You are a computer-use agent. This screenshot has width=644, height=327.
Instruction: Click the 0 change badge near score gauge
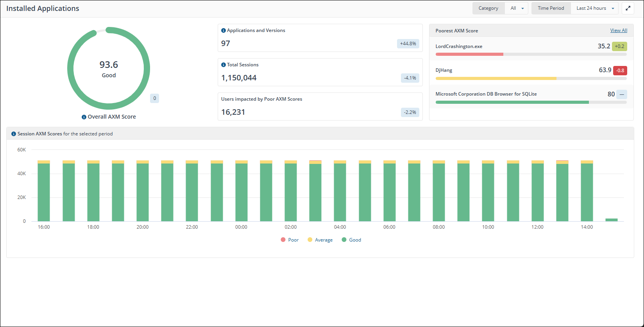(154, 98)
